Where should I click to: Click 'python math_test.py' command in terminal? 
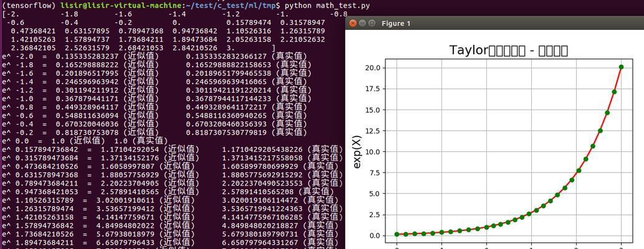coord(327,6)
